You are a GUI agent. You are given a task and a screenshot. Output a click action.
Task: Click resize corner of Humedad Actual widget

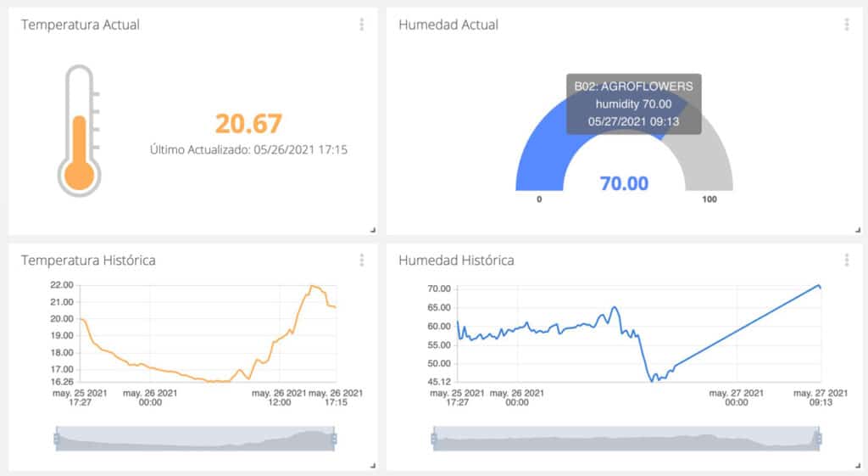point(856,230)
